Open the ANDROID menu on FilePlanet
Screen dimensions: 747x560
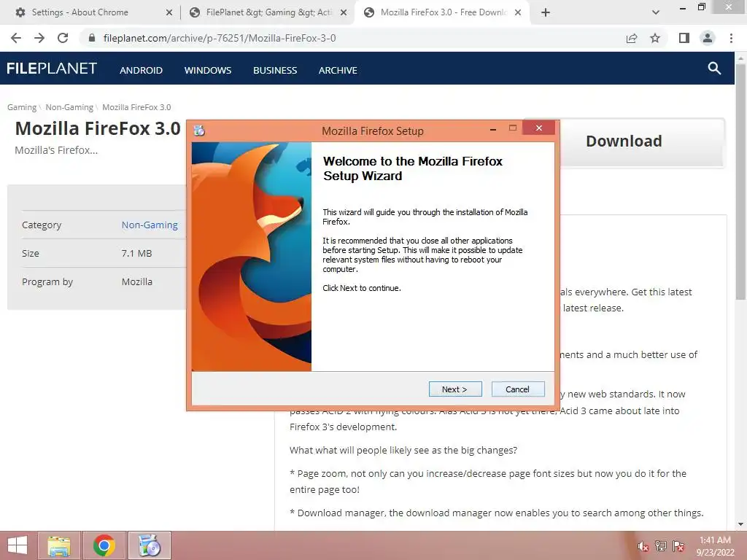(141, 70)
